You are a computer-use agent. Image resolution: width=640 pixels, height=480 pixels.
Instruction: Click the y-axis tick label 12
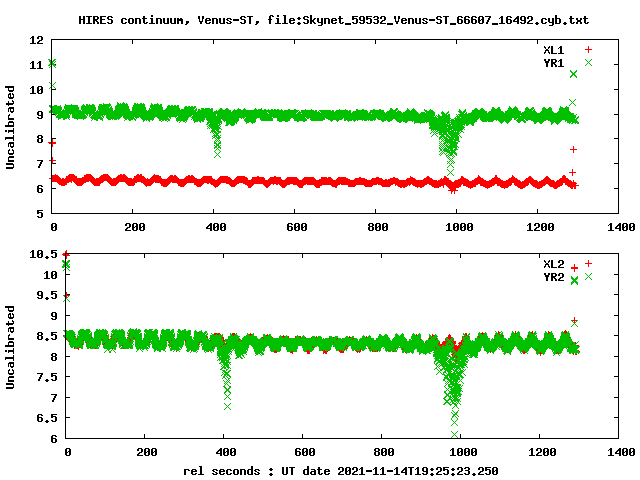click(x=36, y=40)
